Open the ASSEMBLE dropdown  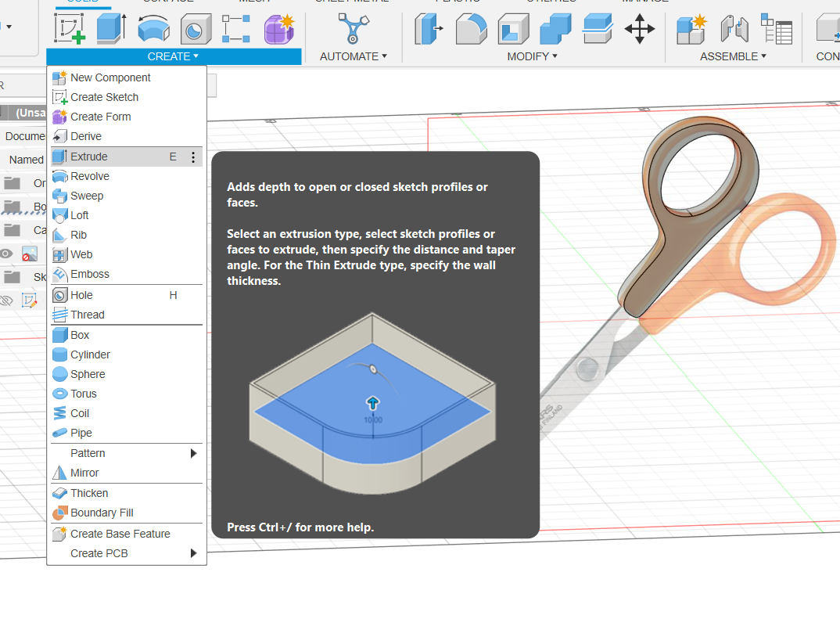point(733,56)
